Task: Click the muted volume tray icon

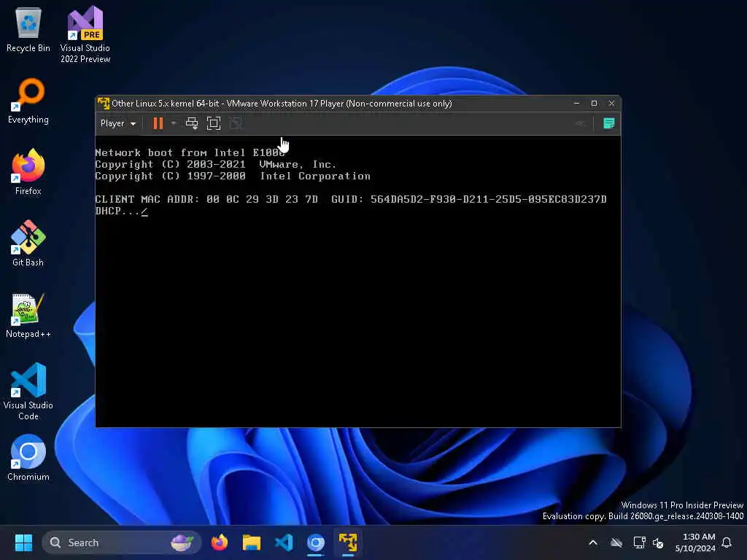Action: [x=658, y=542]
